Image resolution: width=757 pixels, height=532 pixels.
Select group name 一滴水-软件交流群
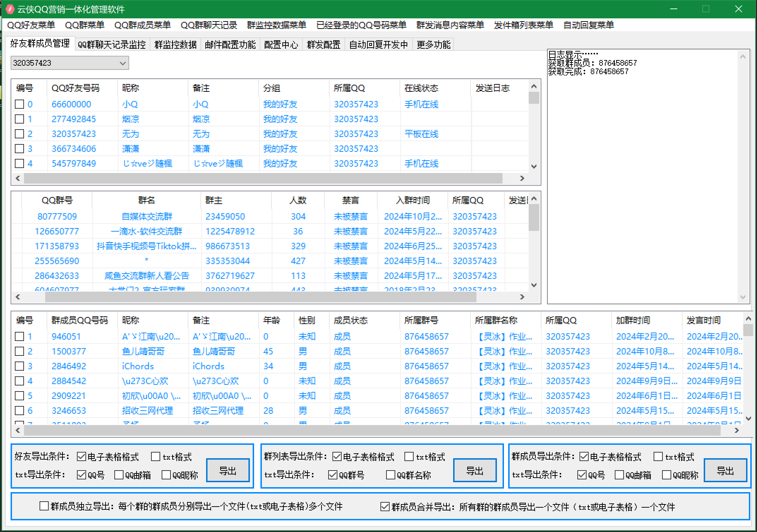146,231
